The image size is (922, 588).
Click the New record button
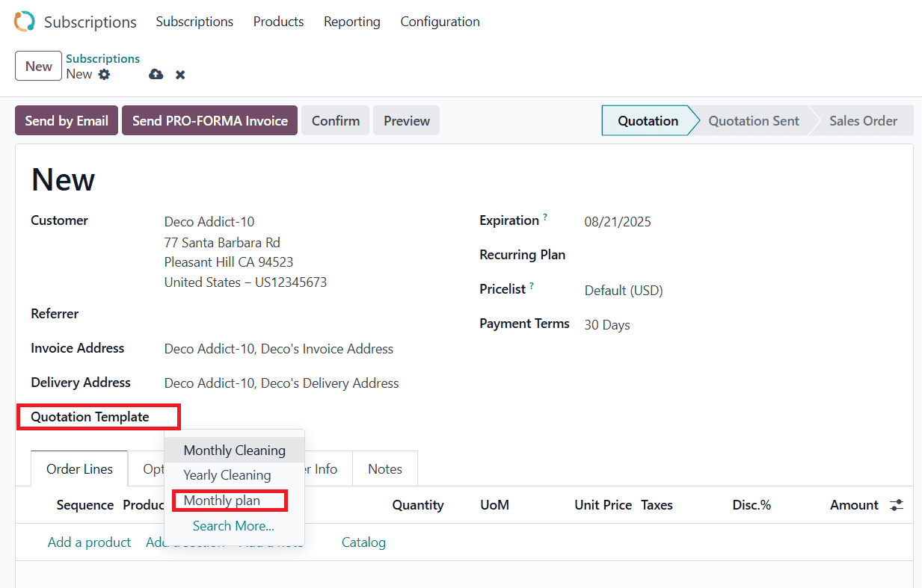tap(38, 66)
